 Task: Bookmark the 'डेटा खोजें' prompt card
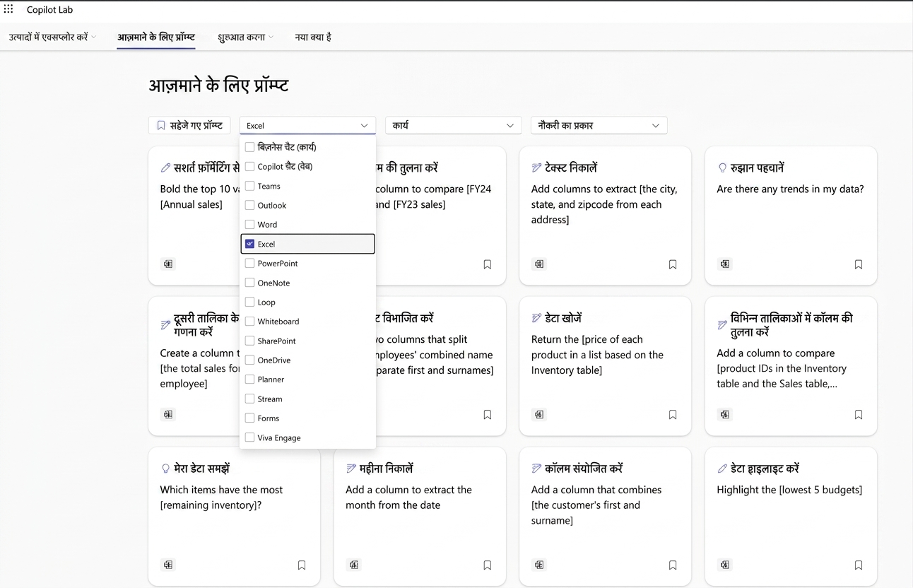click(x=673, y=415)
